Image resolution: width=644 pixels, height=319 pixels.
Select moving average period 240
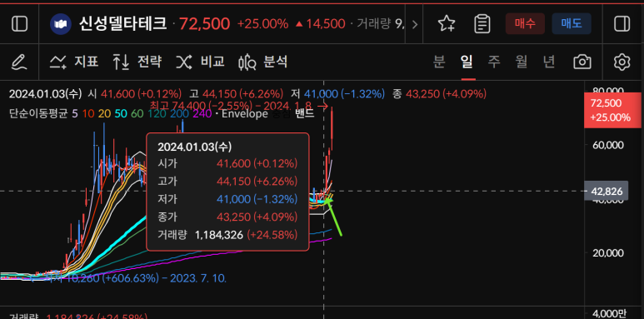(x=202, y=114)
